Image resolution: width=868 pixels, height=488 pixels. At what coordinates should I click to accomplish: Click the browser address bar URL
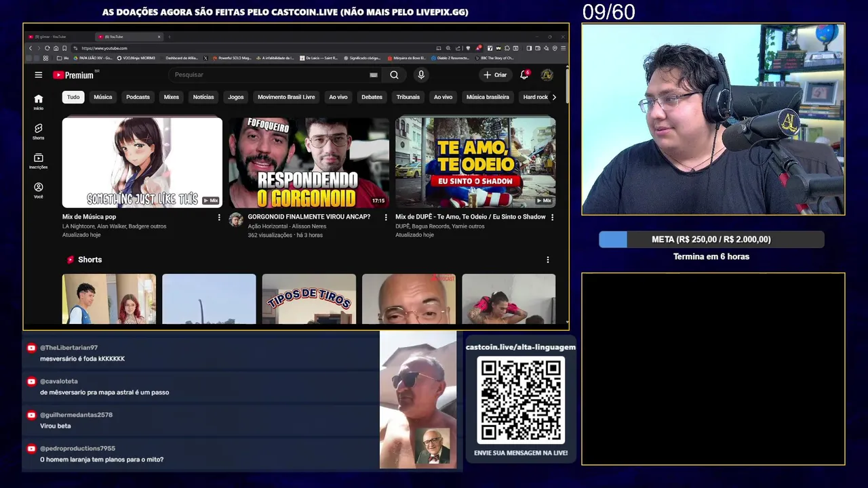[104, 48]
